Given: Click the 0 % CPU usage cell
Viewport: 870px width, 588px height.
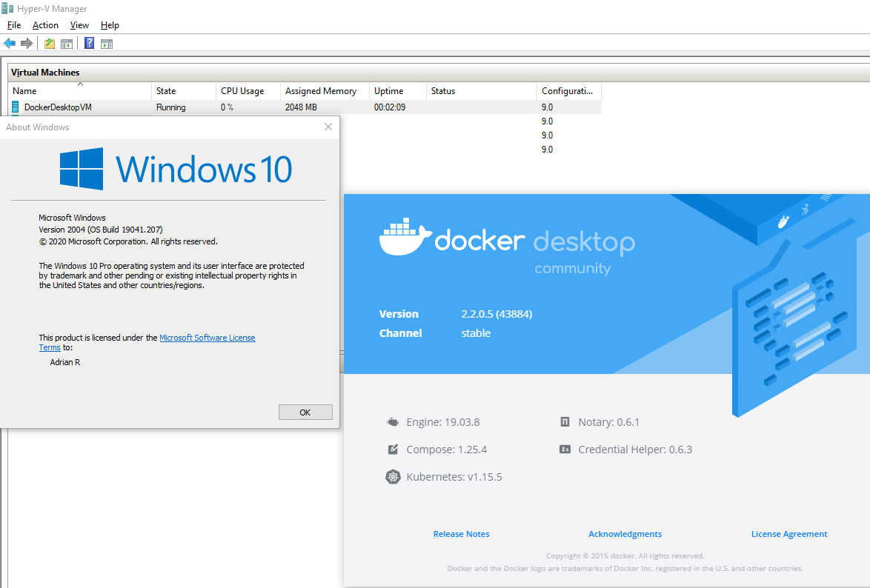Looking at the screenshot, I should point(227,107).
